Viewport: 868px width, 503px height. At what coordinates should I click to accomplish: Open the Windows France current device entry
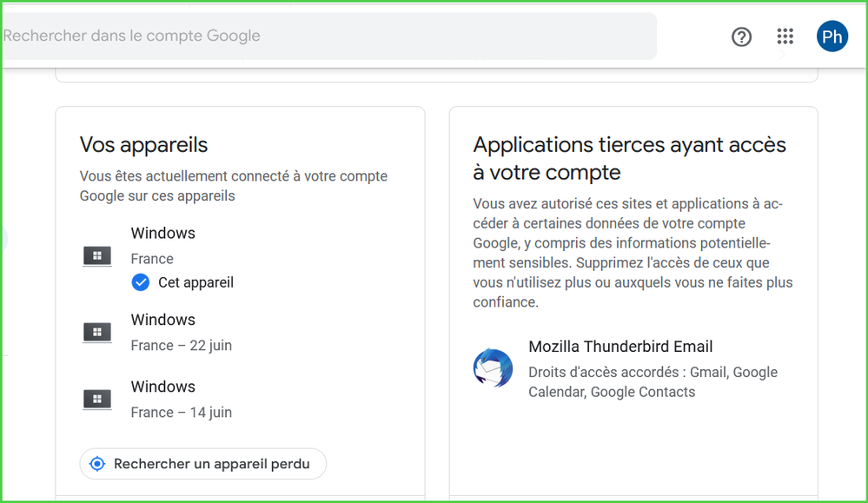pyautogui.click(x=163, y=234)
